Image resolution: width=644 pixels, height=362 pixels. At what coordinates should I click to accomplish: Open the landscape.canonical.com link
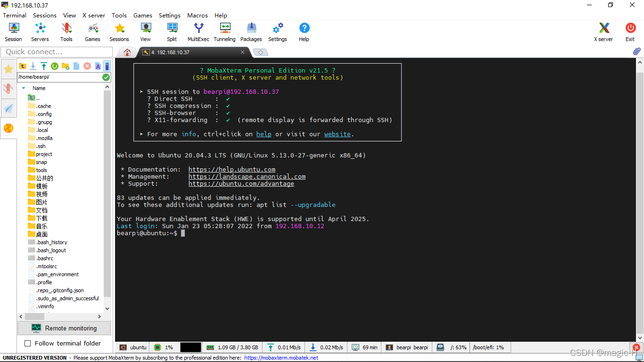pos(247,176)
